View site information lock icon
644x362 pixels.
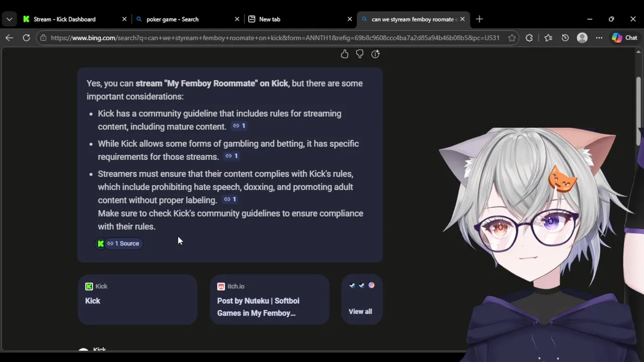click(x=43, y=38)
